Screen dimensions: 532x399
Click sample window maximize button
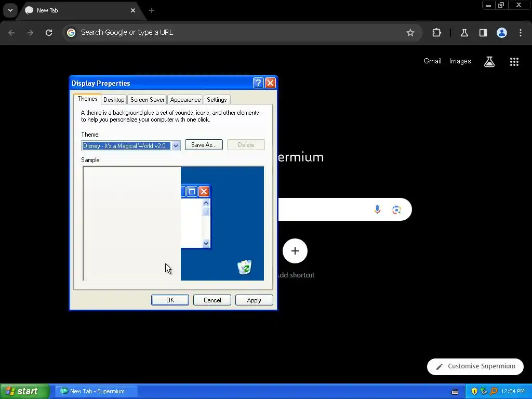pos(192,191)
